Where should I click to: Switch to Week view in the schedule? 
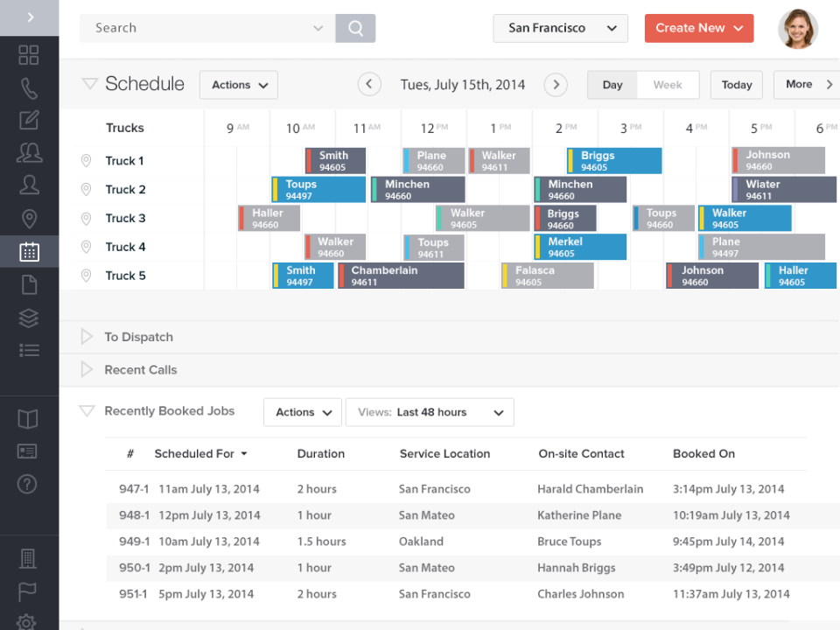668,84
